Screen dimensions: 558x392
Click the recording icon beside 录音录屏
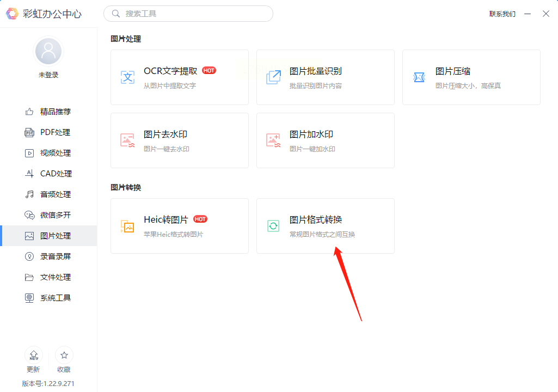click(x=29, y=256)
